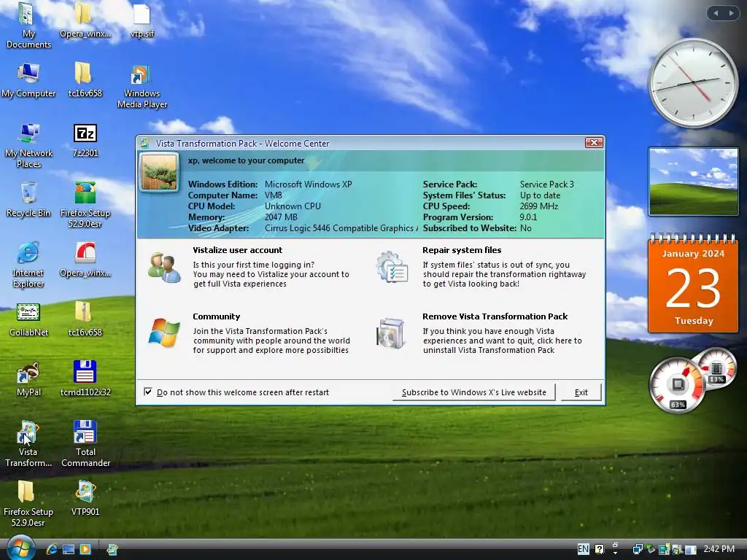The height and width of the screenshot is (560, 747).
Task: Click the slideshow picture gadget
Action: point(693,182)
